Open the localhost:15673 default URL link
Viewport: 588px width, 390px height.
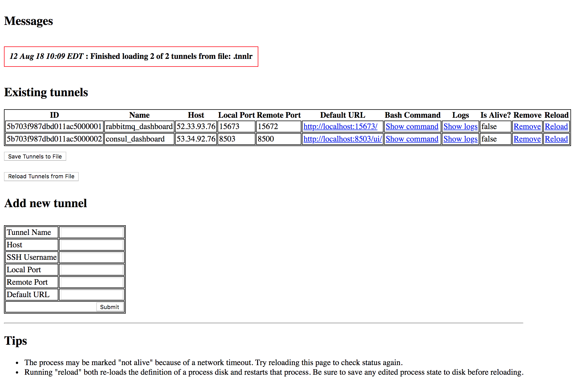pos(340,127)
